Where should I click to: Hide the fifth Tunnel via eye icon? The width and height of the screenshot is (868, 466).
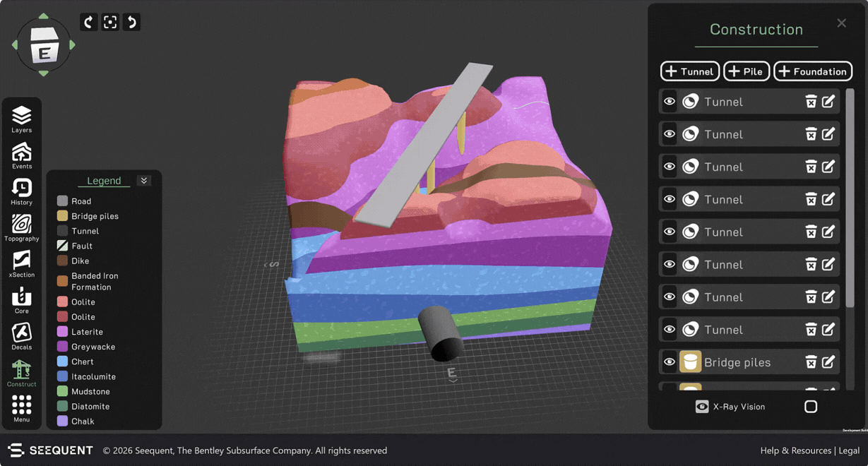[669, 232]
